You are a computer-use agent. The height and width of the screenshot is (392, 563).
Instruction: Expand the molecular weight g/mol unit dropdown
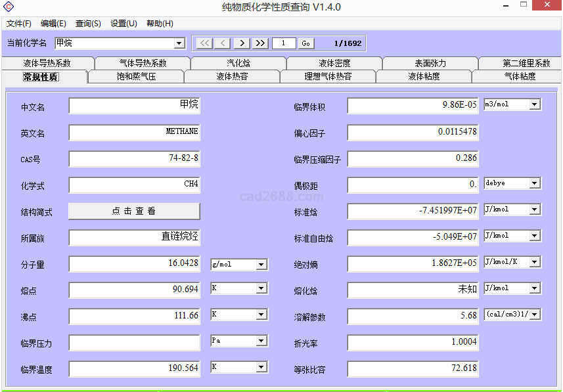(x=261, y=265)
